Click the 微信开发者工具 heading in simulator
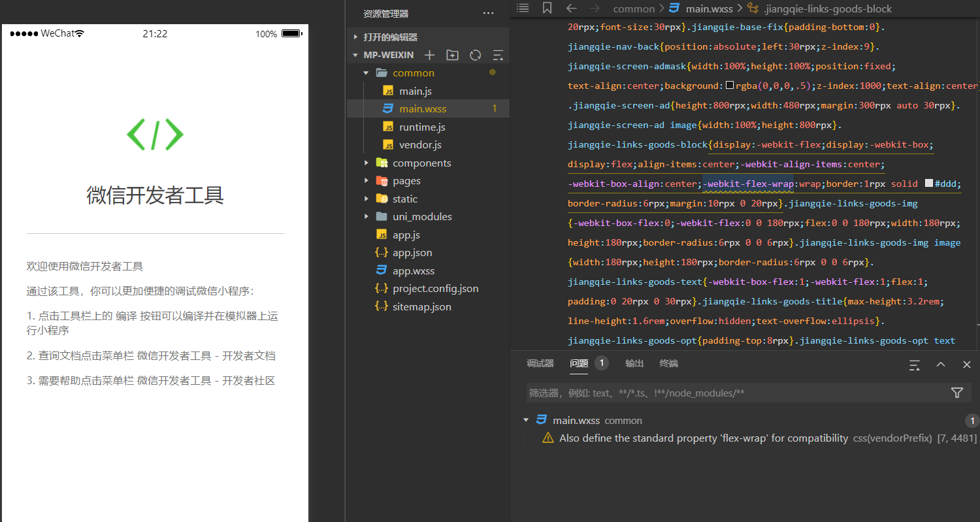The image size is (980, 522). tap(155, 195)
